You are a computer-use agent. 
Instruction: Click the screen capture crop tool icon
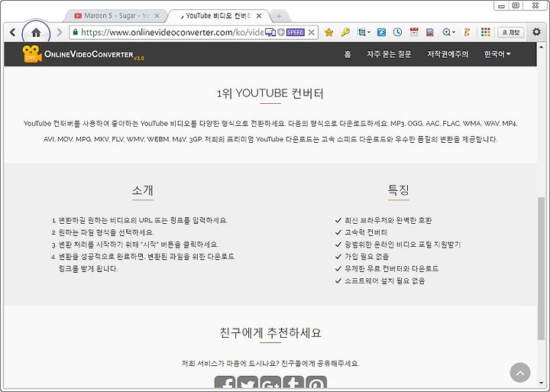point(361,32)
